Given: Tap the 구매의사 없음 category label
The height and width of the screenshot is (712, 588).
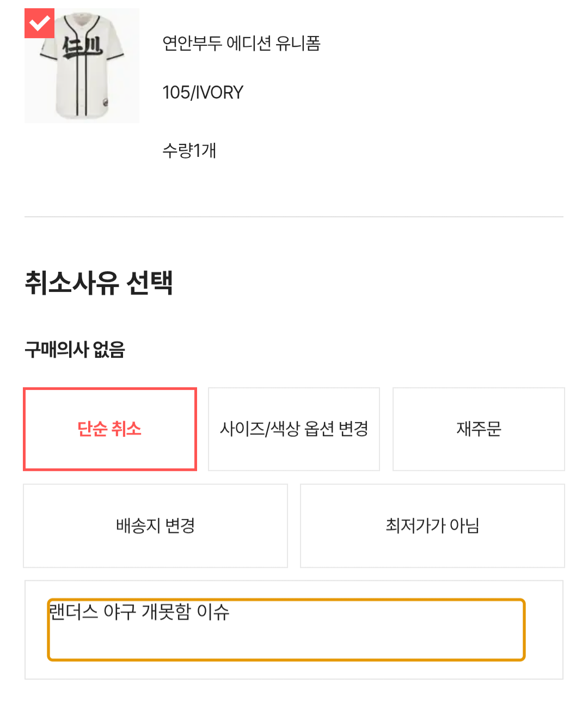Looking at the screenshot, I should click(75, 349).
